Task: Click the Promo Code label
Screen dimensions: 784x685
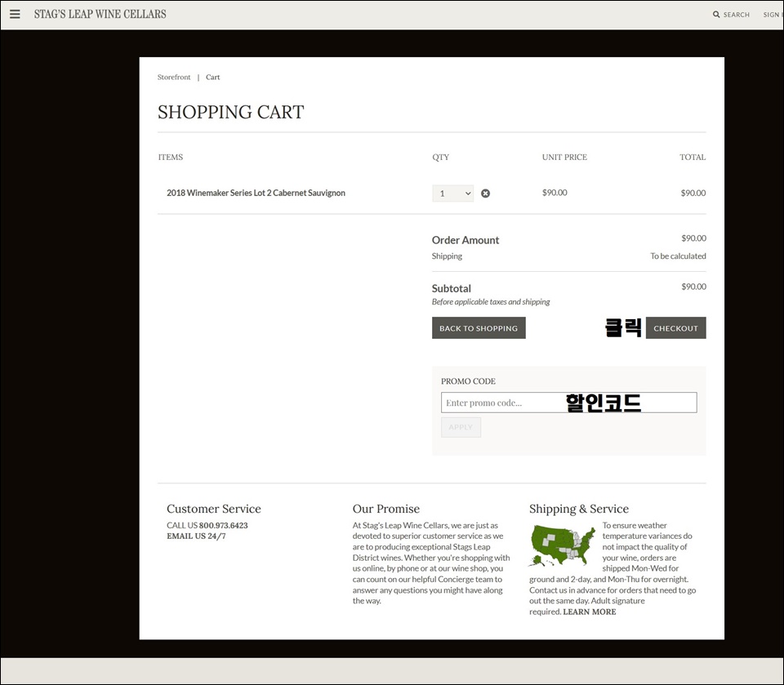Action: click(x=468, y=381)
